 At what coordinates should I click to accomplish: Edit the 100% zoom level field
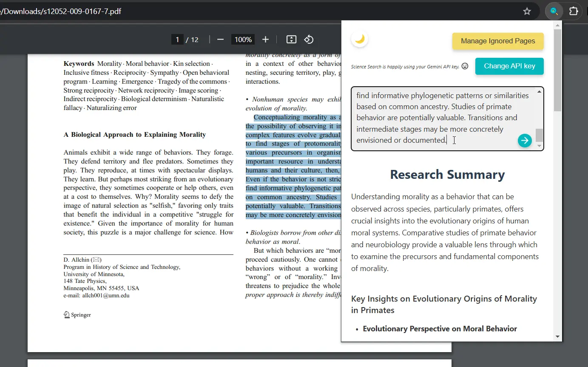[243, 40]
